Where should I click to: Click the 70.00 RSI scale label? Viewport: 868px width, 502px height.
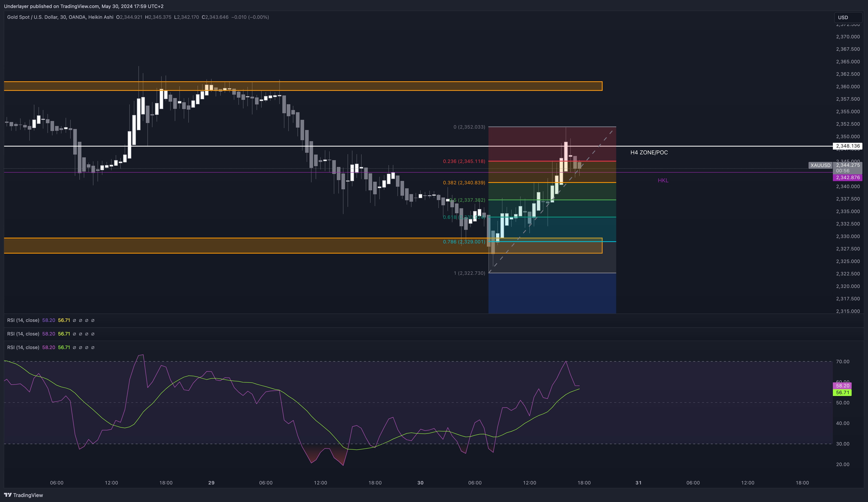click(843, 361)
